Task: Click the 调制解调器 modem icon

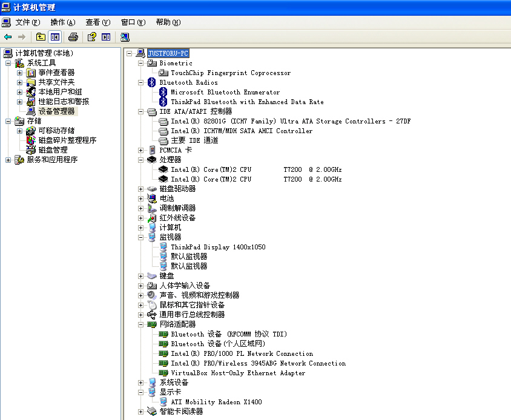Action: click(152, 208)
